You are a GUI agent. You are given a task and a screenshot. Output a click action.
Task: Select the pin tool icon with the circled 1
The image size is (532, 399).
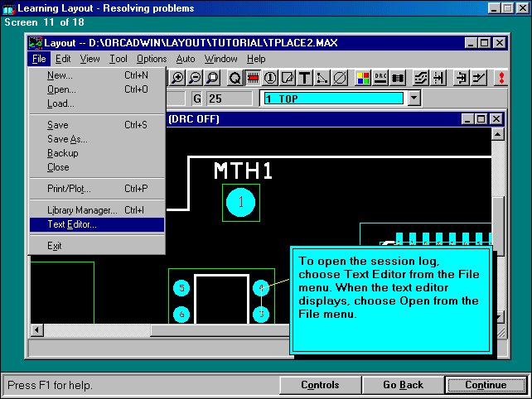click(x=269, y=78)
